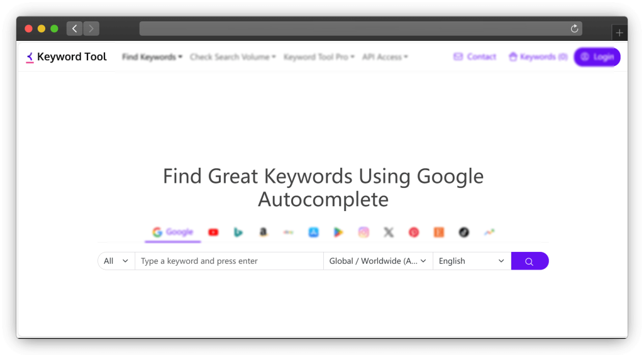Expand the Check Search Volume menu
Image resolution: width=644 pixels, height=355 pixels.
coord(233,57)
